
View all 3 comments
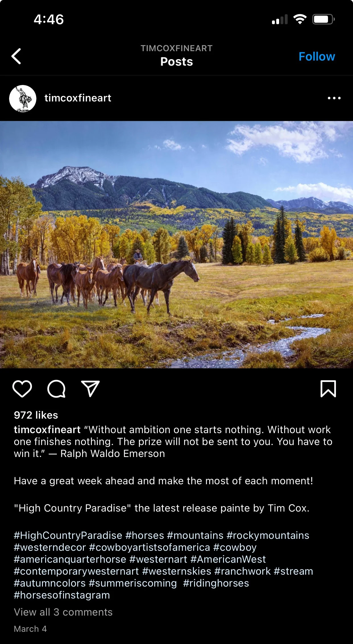tap(63, 612)
